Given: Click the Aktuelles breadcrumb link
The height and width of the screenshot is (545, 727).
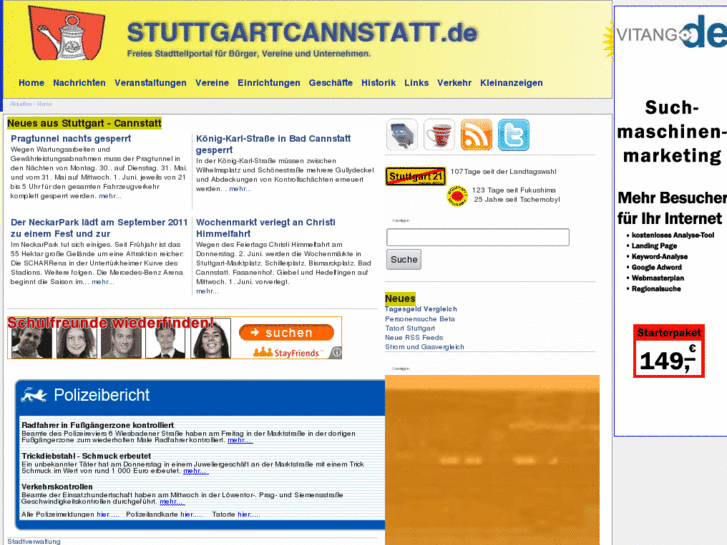Looking at the screenshot, I should (x=21, y=104).
